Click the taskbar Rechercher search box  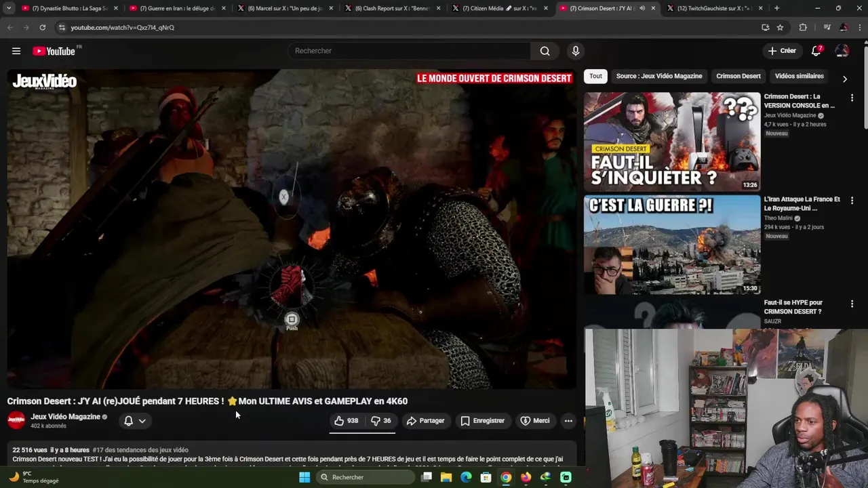pyautogui.click(x=366, y=477)
